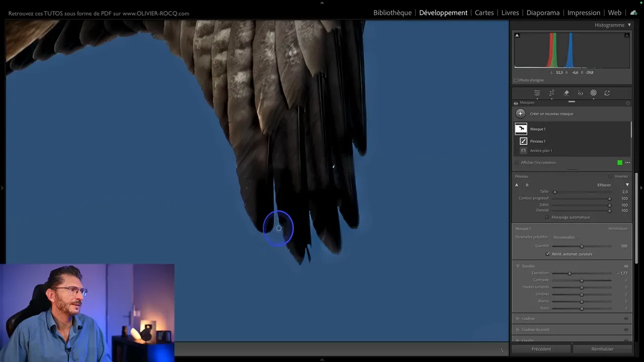
Task: Open the Edit sliders panel icon
Action: tap(537, 93)
